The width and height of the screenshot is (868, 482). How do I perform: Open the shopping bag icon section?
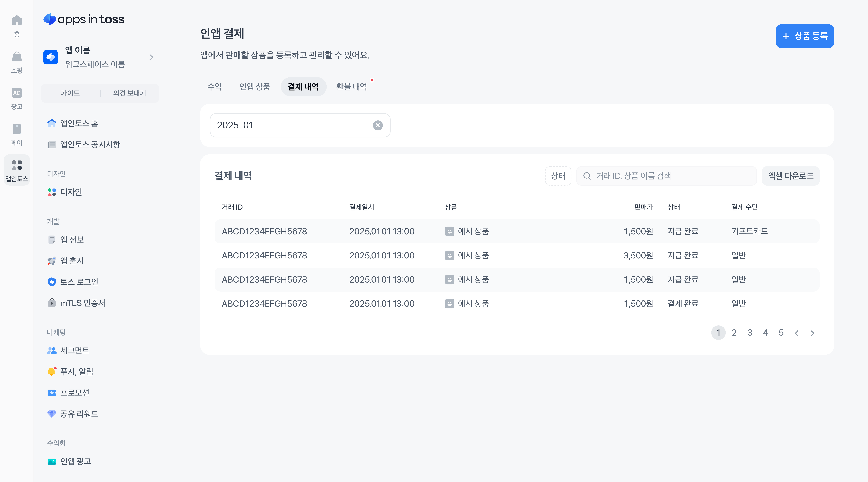coord(17,57)
